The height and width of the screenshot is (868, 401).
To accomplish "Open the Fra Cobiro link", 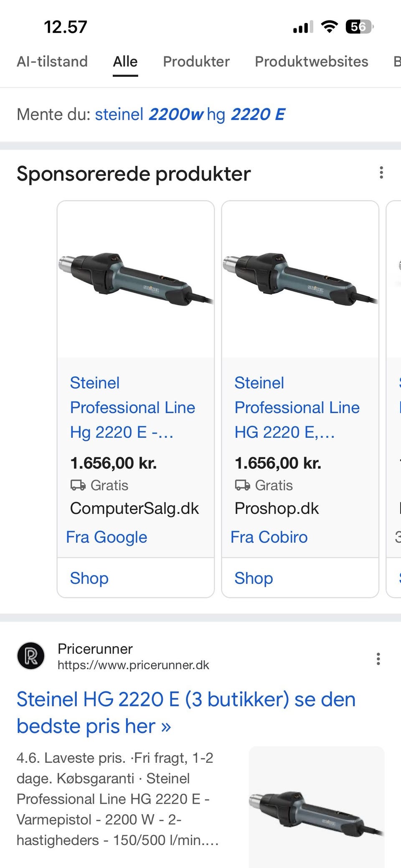I will [x=269, y=537].
